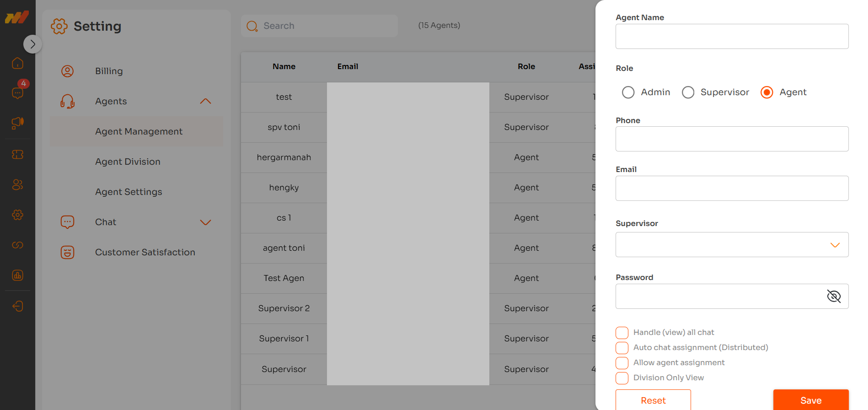The height and width of the screenshot is (410, 868).
Task: Open the ticket icon in sidebar
Action: (17, 155)
